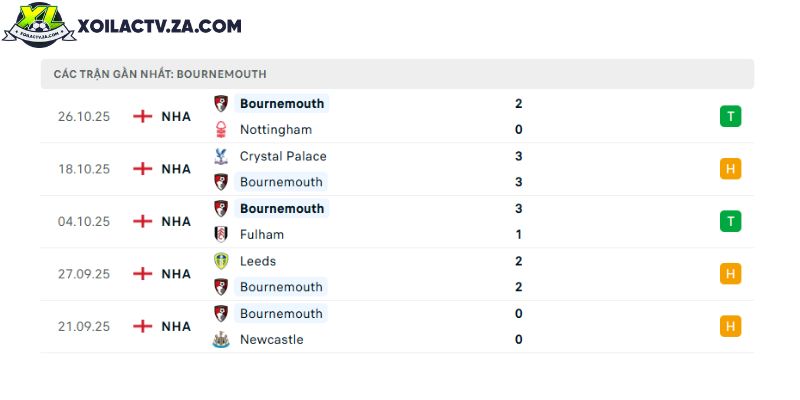
Task: Click the 'Các trận gần nhất: Bournemouth' header
Action: tap(160, 74)
